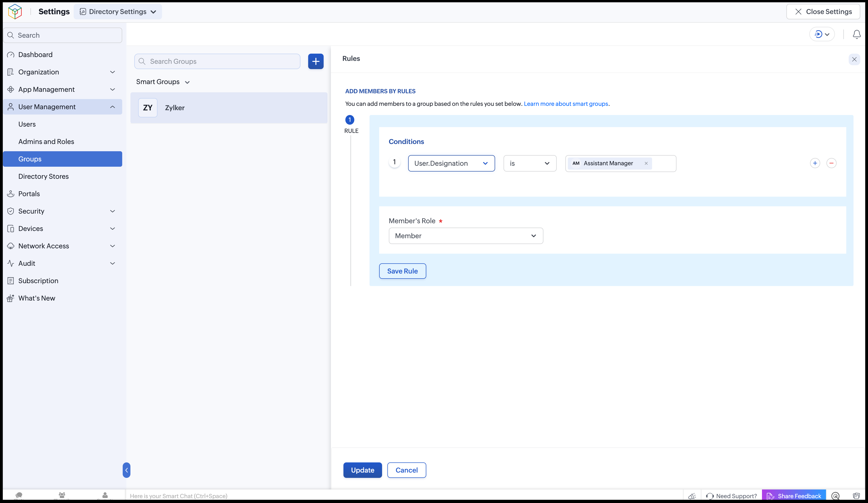868x503 pixels.
Task: Open the Learn more about smart groups link
Action: (x=566, y=104)
